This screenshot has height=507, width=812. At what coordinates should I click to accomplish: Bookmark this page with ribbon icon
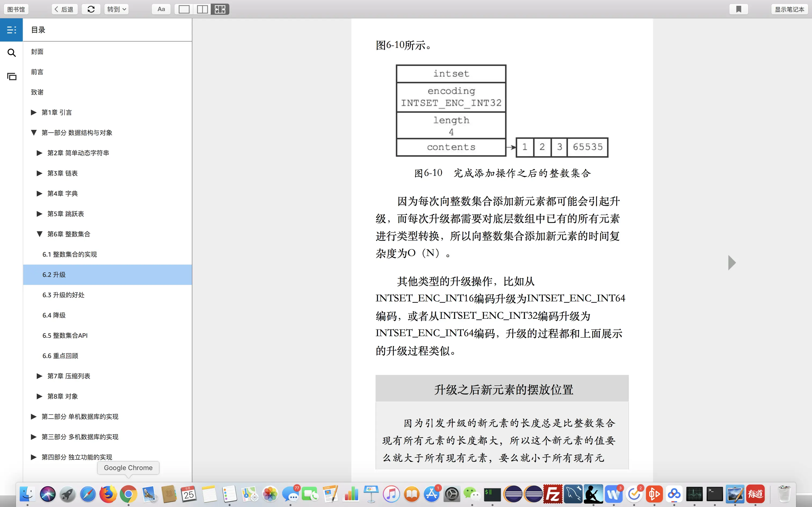(738, 9)
